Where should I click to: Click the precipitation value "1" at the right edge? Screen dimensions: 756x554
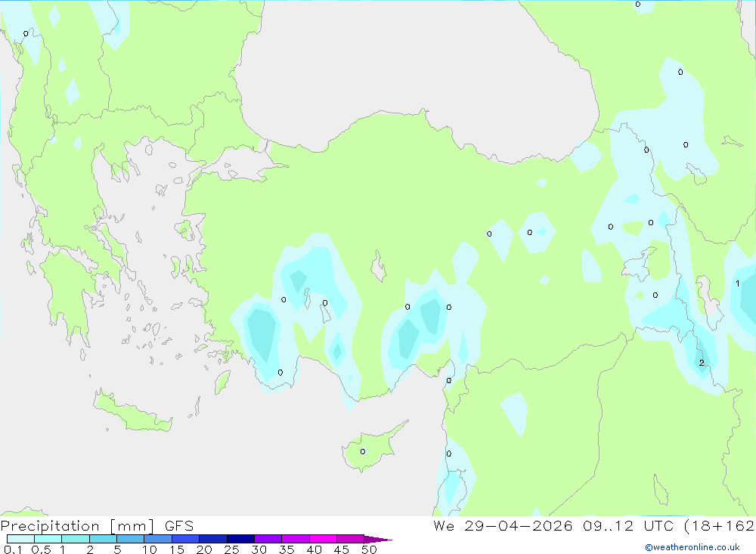point(737,283)
